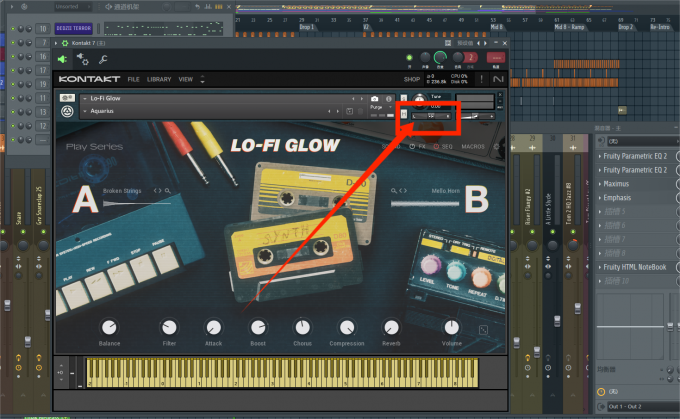
Task: Click the wrench icon in plugin wrapper
Action: 103,59
